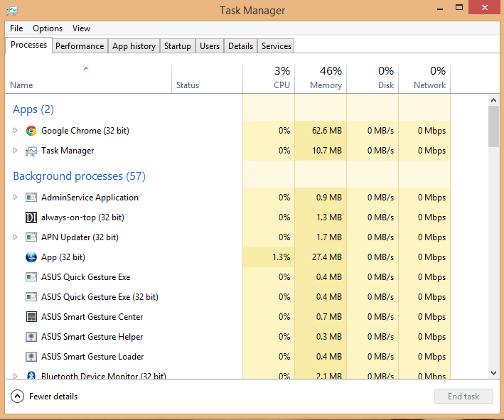Switch to the Details tab
Image resolution: width=504 pixels, height=420 pixels.
click(x=240, y=46)
